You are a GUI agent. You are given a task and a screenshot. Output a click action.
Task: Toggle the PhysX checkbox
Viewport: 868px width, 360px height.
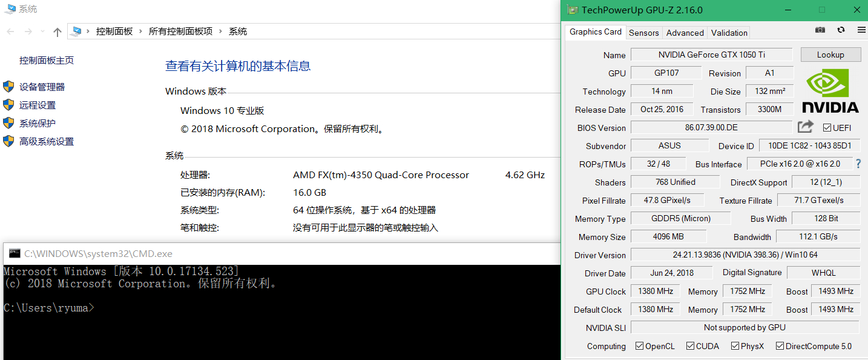(735, 346)
